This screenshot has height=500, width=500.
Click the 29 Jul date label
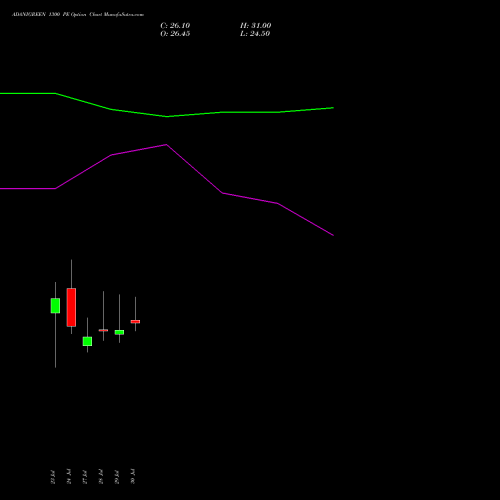[117, 477]
